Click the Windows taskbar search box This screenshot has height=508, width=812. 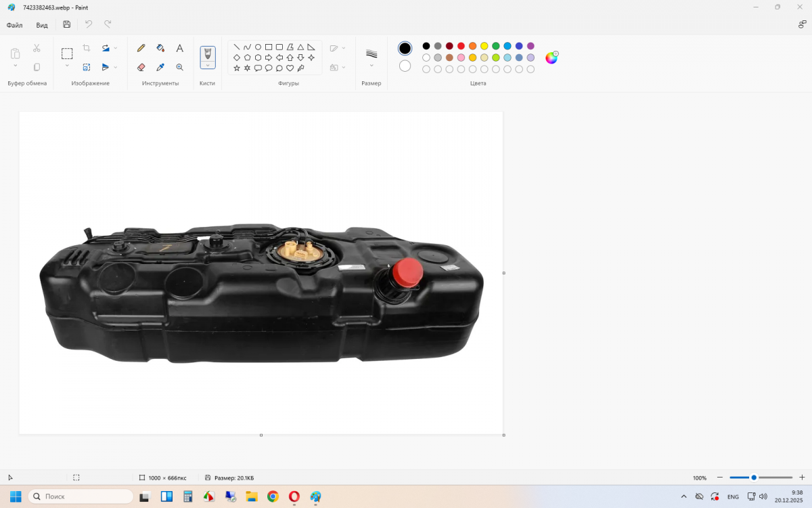[x=81, y=496]
